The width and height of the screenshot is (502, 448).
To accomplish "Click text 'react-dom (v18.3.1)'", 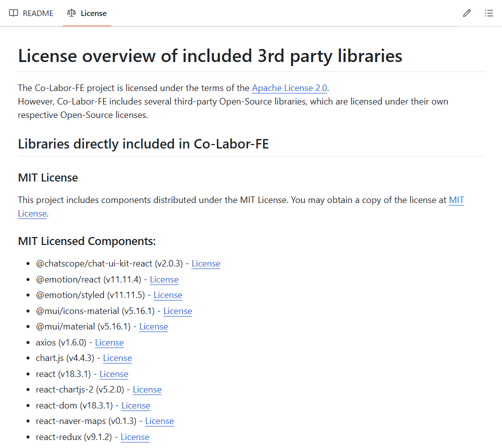I will pyautogui.click(x=74, y=405).
